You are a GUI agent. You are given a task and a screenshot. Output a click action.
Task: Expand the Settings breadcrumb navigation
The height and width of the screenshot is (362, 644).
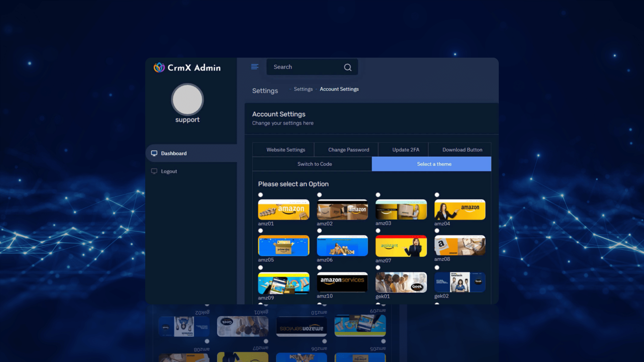pos(303,89)
